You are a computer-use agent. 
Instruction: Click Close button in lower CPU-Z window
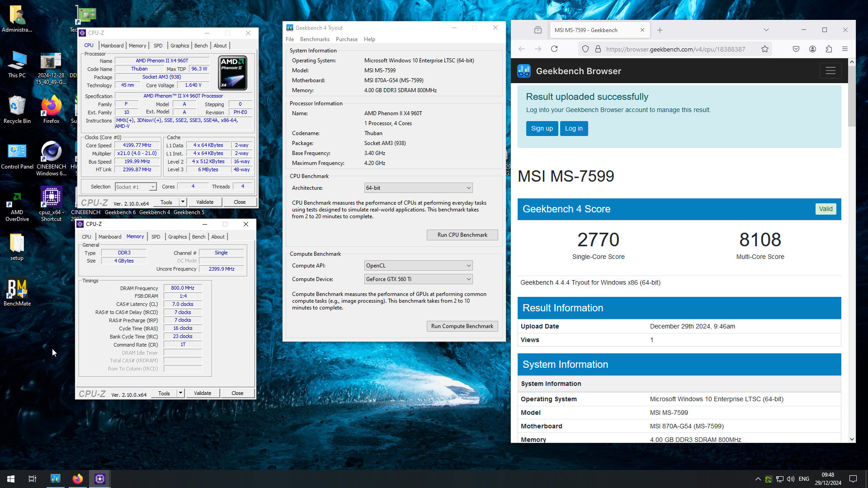pos(237,393)
